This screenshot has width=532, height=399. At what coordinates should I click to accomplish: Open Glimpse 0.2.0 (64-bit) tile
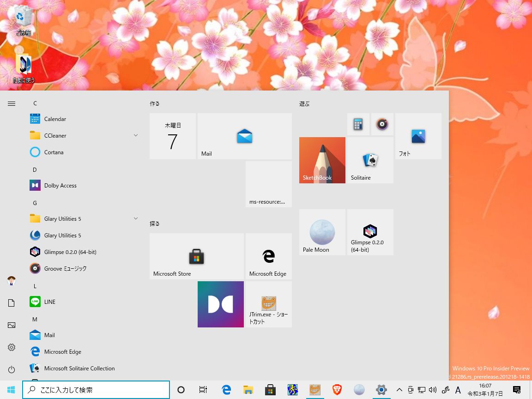click(369, 232)
